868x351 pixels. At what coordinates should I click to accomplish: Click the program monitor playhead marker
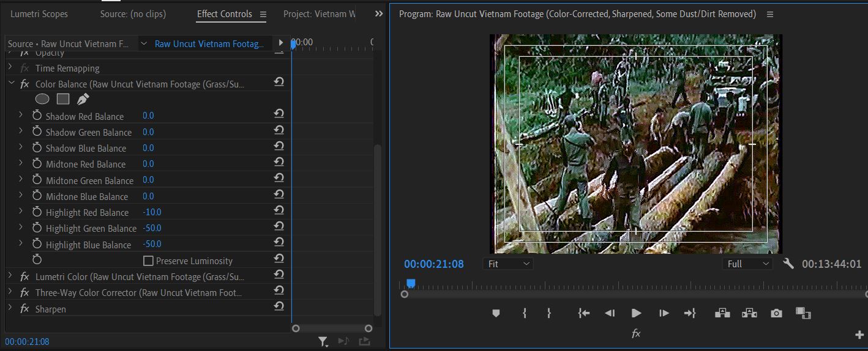(x=411, y=283)
